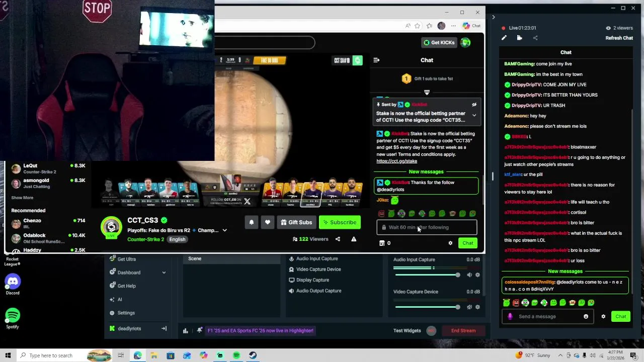Send message with right Chat button

tap(620, 317)
